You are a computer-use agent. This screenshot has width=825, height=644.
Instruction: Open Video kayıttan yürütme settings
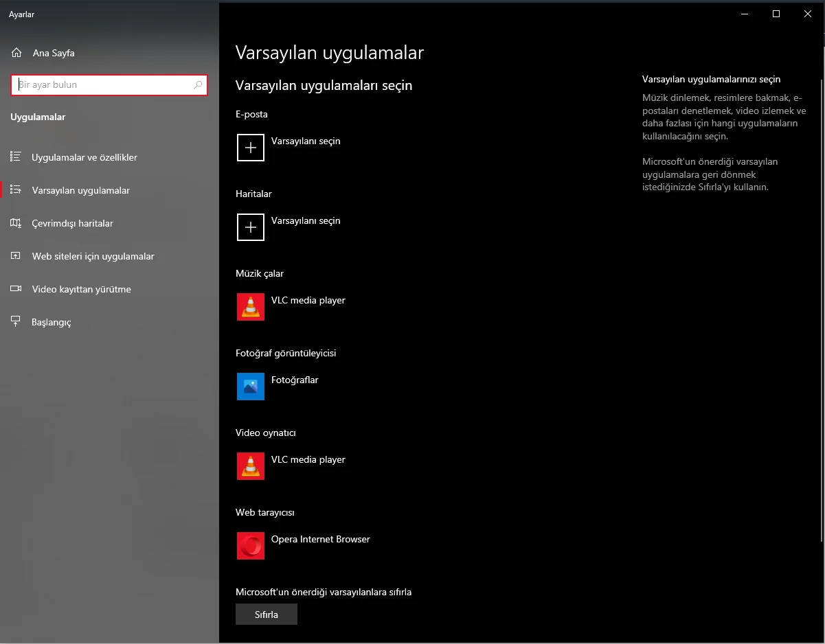pyautogui.click(x=110, y=289)
